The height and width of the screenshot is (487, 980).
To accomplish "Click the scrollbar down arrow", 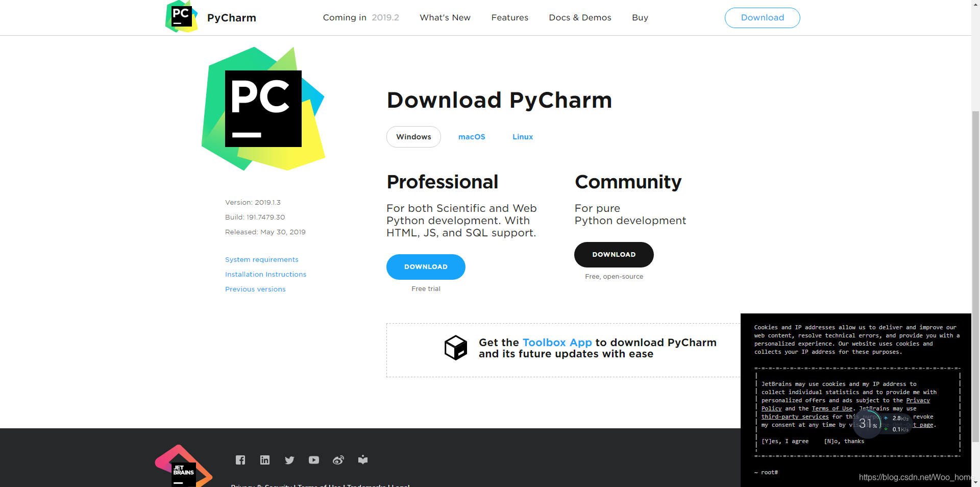I will point(975,482).
